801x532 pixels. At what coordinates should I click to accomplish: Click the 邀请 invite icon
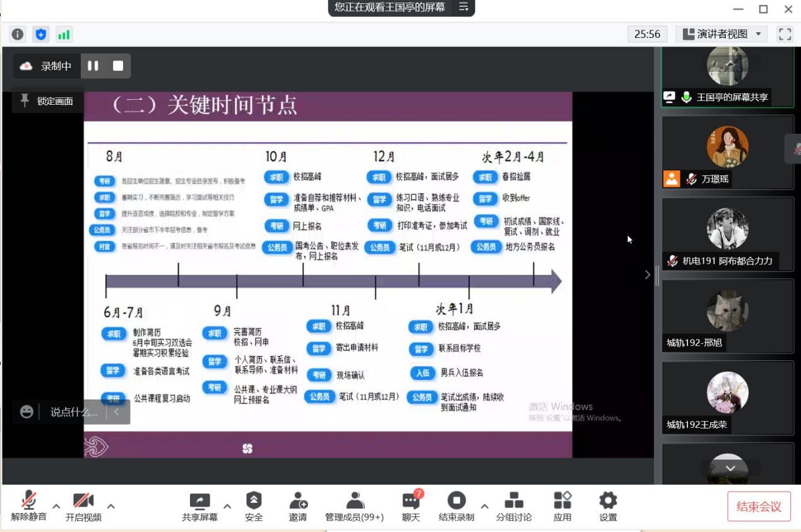coord(298,507)
